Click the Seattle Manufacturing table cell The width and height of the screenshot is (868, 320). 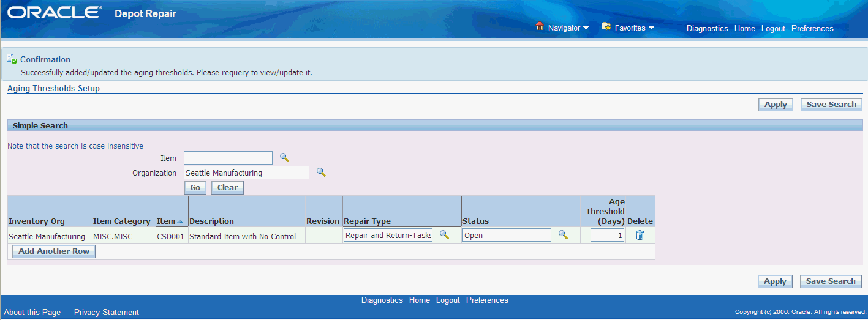tap(47, 236)
